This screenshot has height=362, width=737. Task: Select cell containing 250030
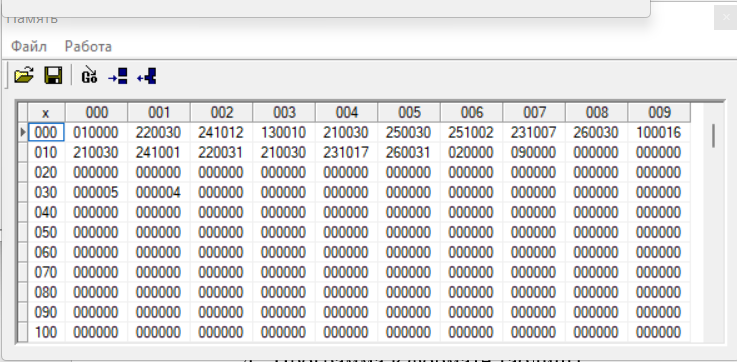pyautogui.click(x=408, y=133)
